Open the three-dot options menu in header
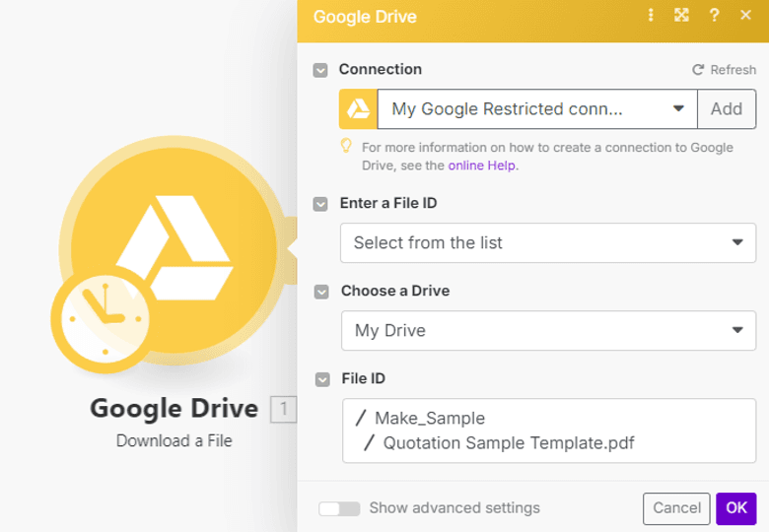 [651, 16]
